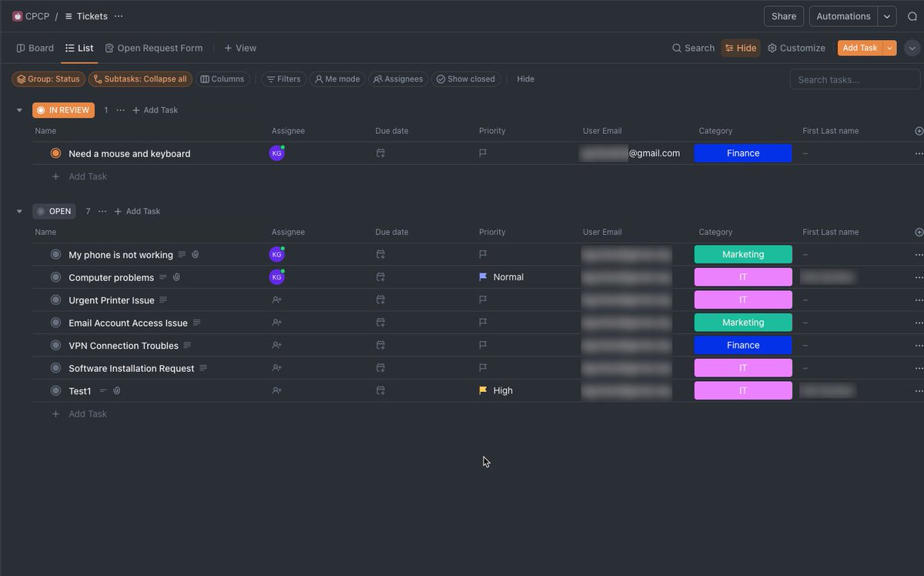Viewport: 924px width, 576px height.
Task: Set the due date calendar icon for Test1
Action: [x=380, y=390]
